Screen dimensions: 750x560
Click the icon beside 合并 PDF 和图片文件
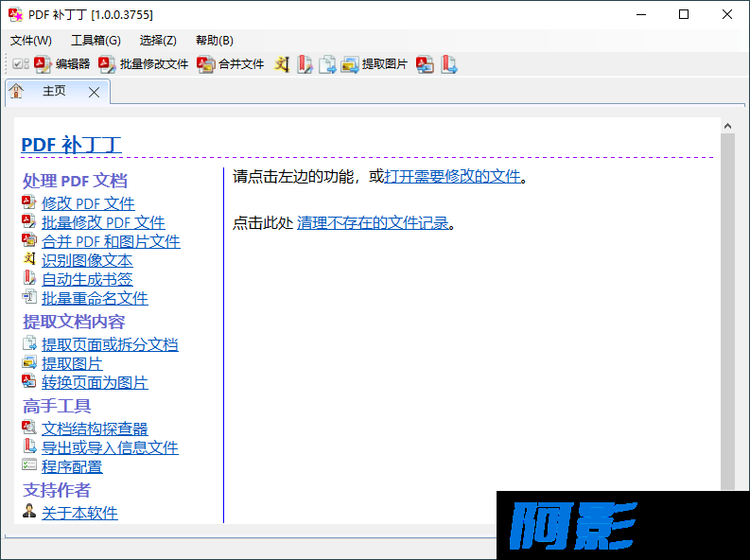(x=28, y=240)
